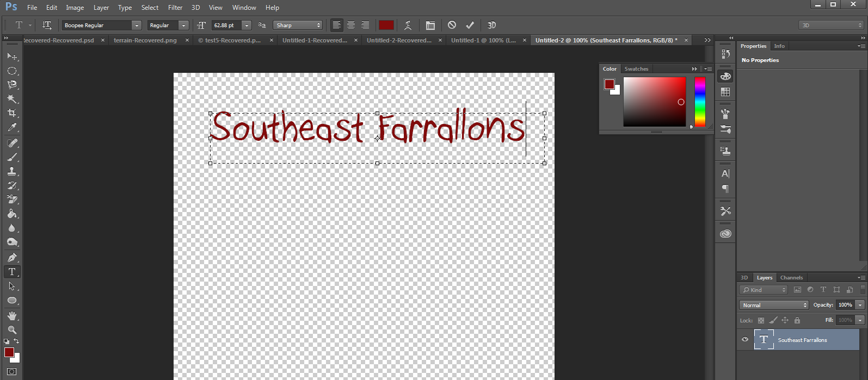Select the Pen tool

12,258
